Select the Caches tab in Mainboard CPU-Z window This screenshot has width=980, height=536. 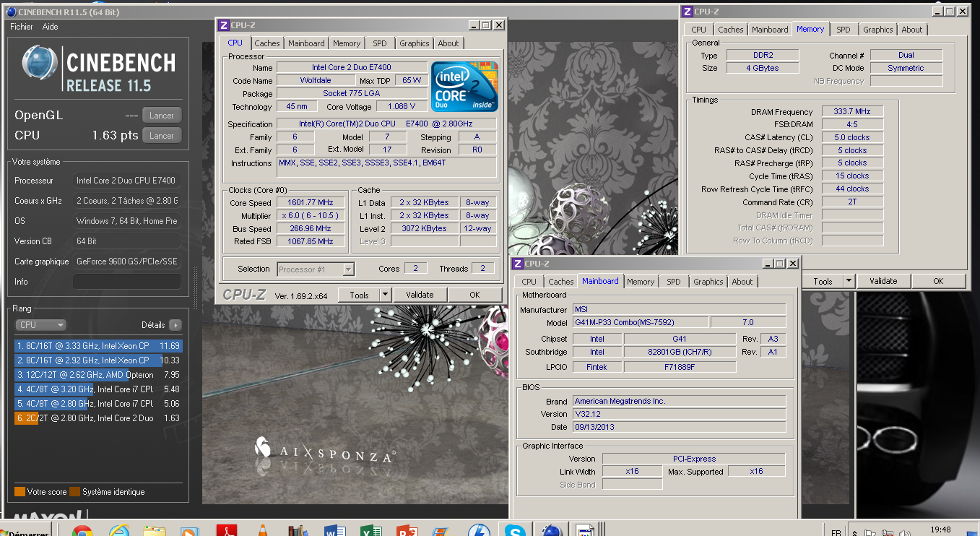561,282
